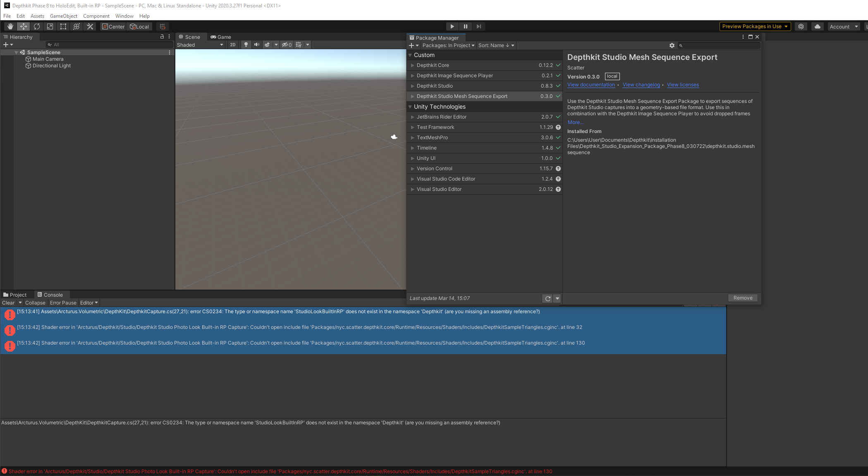Open Packages: In Project dropdown

pyautogui.click(x=448, y=45)
